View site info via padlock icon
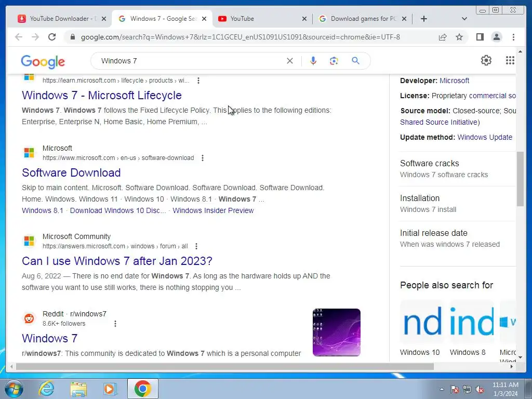Viewport: 532px width, 399px height. 73,37
